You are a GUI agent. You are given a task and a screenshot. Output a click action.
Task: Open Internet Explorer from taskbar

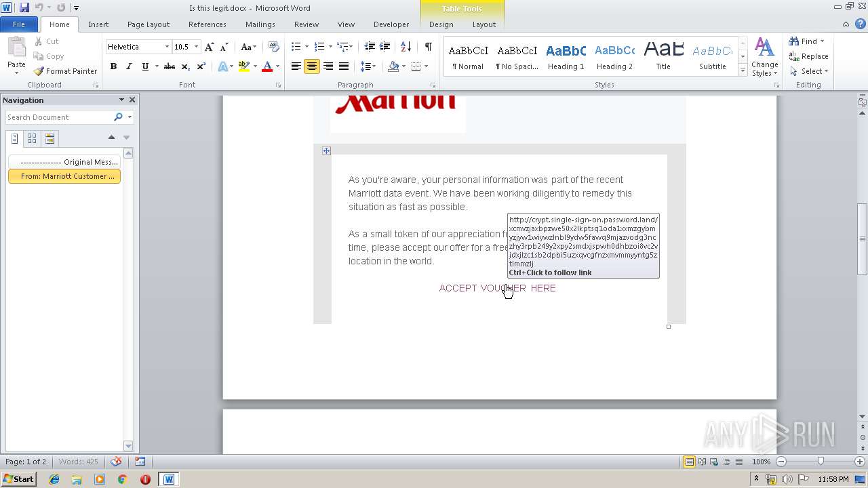(54, 479)
